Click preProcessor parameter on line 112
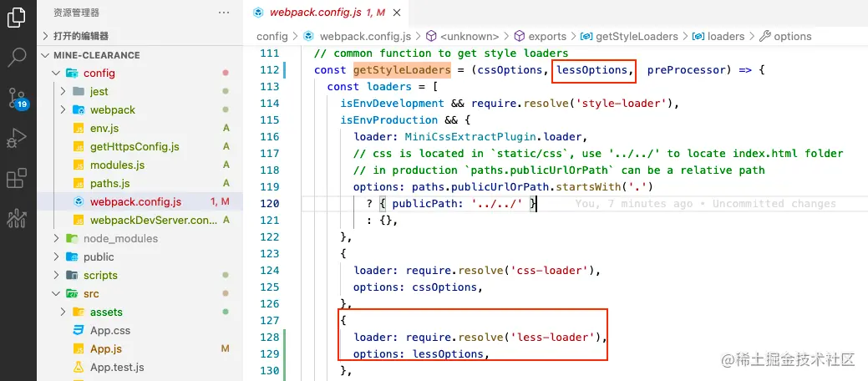Viewport: 868px width, 381px height. point(686,70)
